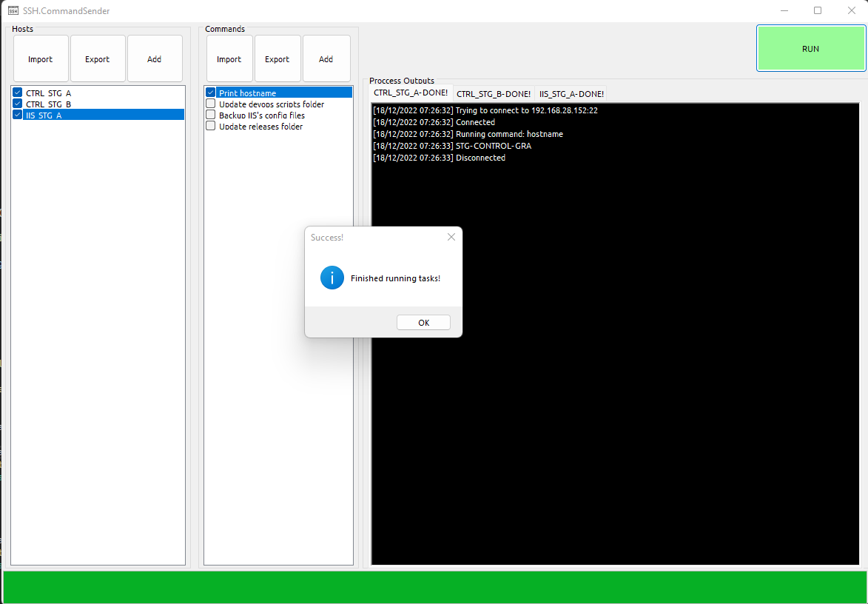868x604 pixels.
Task: Click the STG-CONTROL-GRA output line
Action: 452,146
